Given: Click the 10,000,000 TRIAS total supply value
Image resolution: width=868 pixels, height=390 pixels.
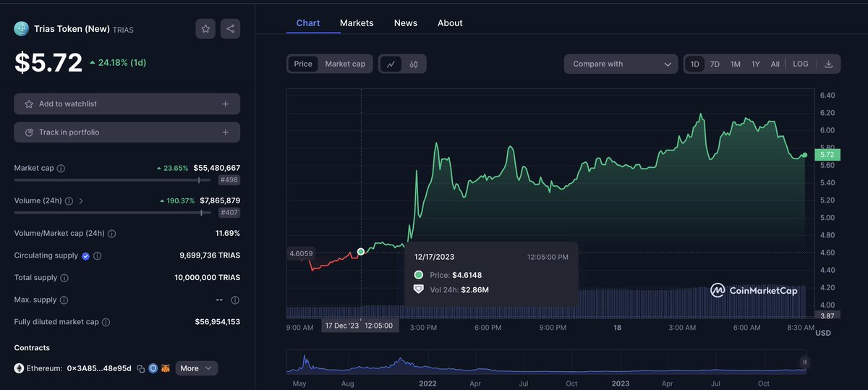Looking at the screenshot, I should click(x=207, y=278).
